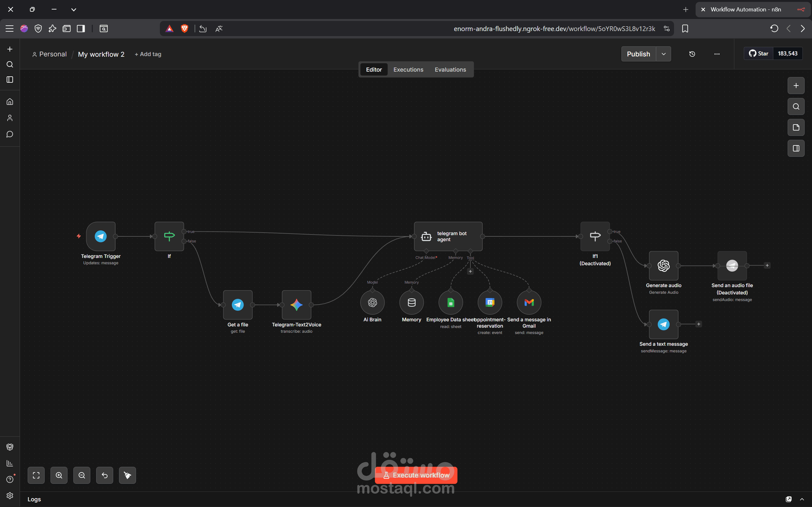The width and height of the screenshot is (812, 507).
Task: Toggle the browser sidebar panel
Action: click(x=81, y=29)
